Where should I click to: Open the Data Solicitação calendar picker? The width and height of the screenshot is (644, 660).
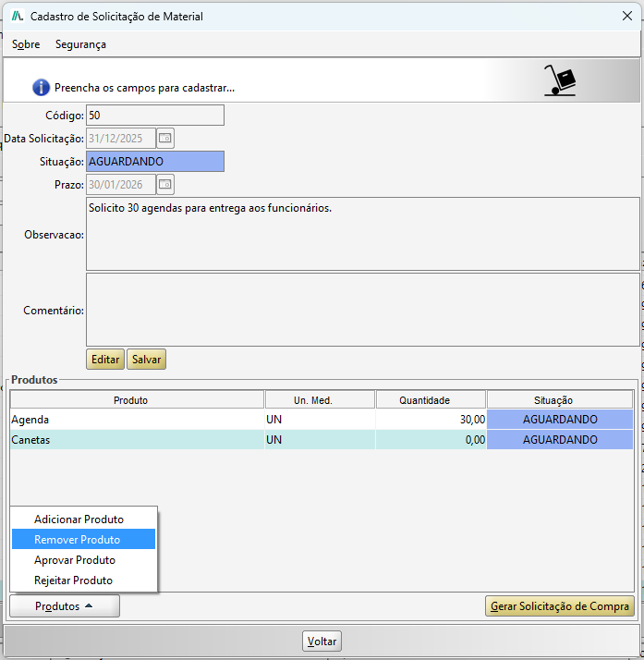click(165, 139)
